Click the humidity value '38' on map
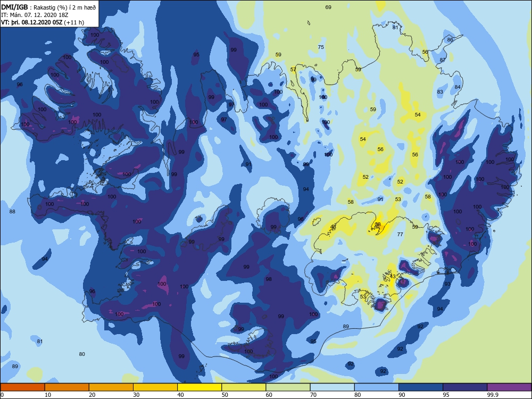Screen dimensions: 532x399 [x=378, y=225]
